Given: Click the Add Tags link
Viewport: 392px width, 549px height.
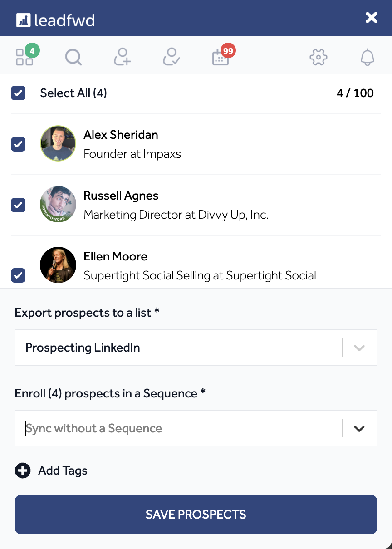Looking at the screenshot, I should [63, 471].
